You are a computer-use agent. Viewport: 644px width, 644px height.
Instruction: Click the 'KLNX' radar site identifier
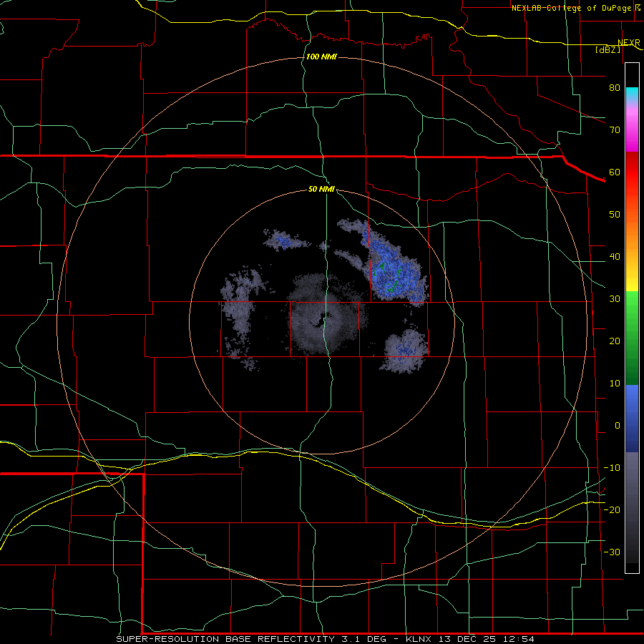pos(419,639)
